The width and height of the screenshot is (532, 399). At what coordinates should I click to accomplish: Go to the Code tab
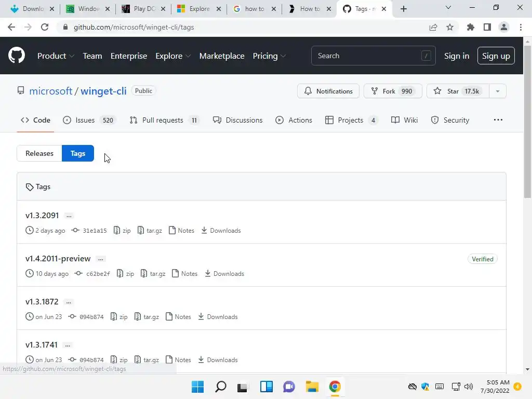pyautogui.click(x=35, y=120)
